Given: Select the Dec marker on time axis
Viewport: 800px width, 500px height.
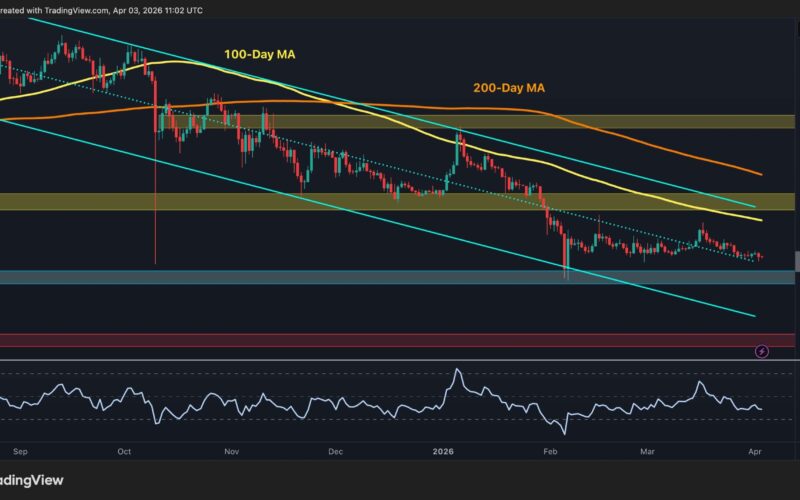Looking at the screenshot, I should pos(335,451).
